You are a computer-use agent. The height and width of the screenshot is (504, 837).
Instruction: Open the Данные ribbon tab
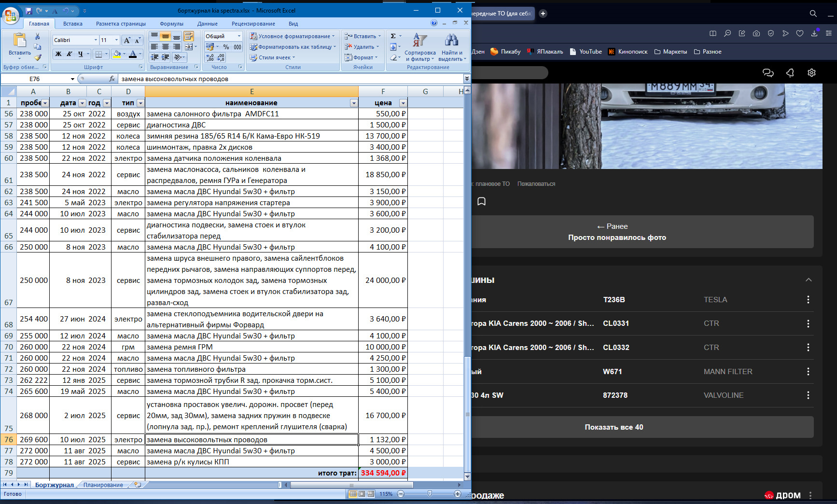coord(208,24)
